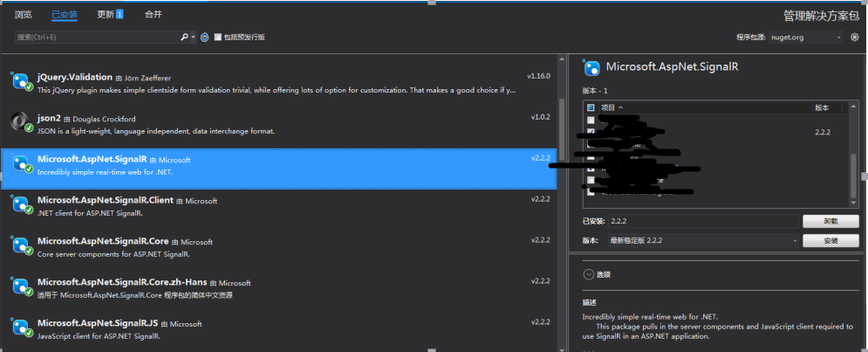Click the Microsoft.AspNet.SignalR.Client package icon
The width and height of the screenshot is (868, 352).
click(x=21, y=204)
